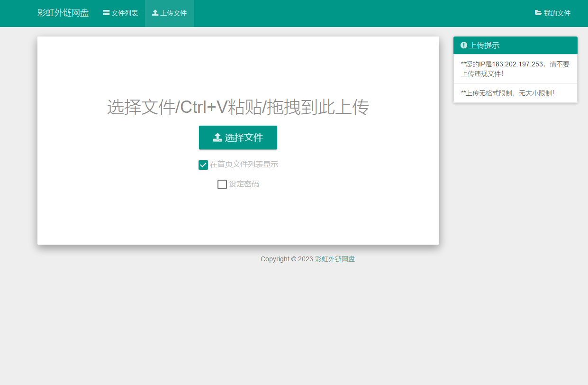Click the 在首页文件列表显示 label text
Image resolution: width=588 pixels, height=385 pixels.
(x=244, y=165)
